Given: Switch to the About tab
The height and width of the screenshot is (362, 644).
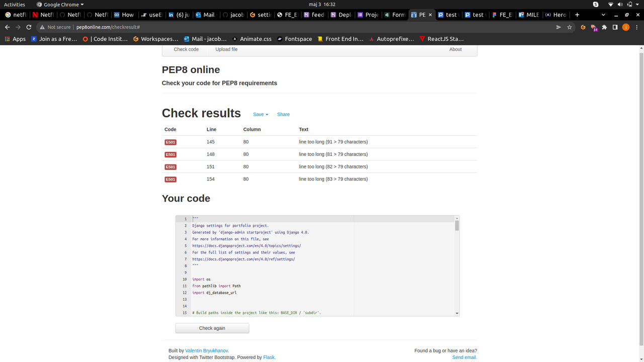Looking at the screenshot, I should coord(455,49).
